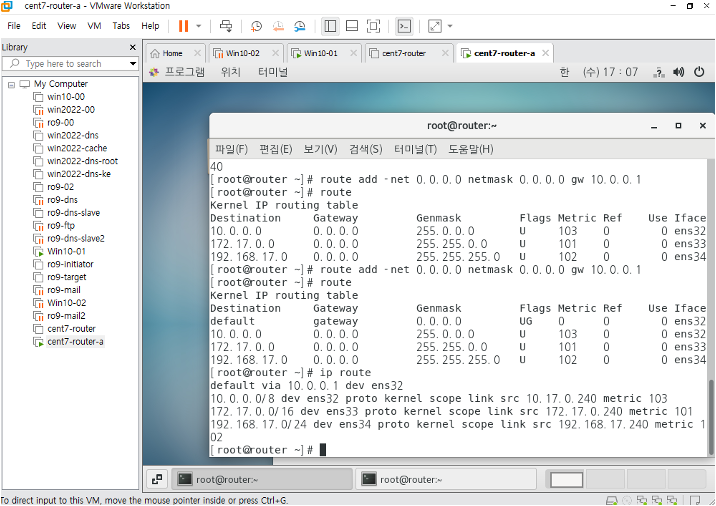
Task: Open the terminal 파일(F) menu
Action: pyautogui.click(x=232, y=149)
